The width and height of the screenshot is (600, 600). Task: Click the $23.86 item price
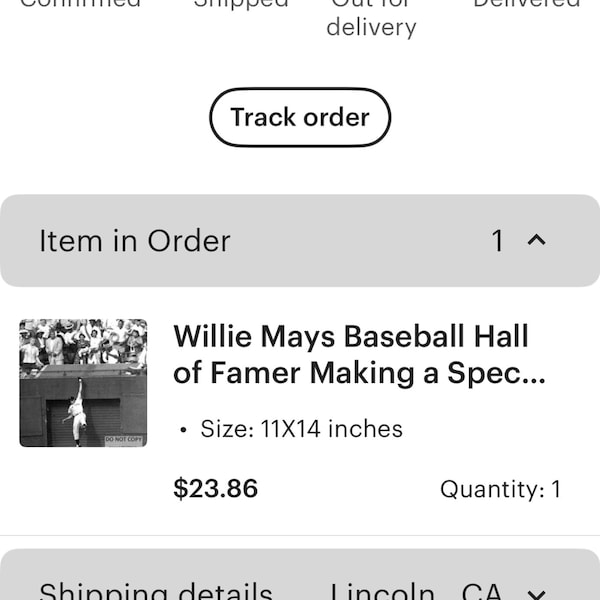(x=215, y=489)
